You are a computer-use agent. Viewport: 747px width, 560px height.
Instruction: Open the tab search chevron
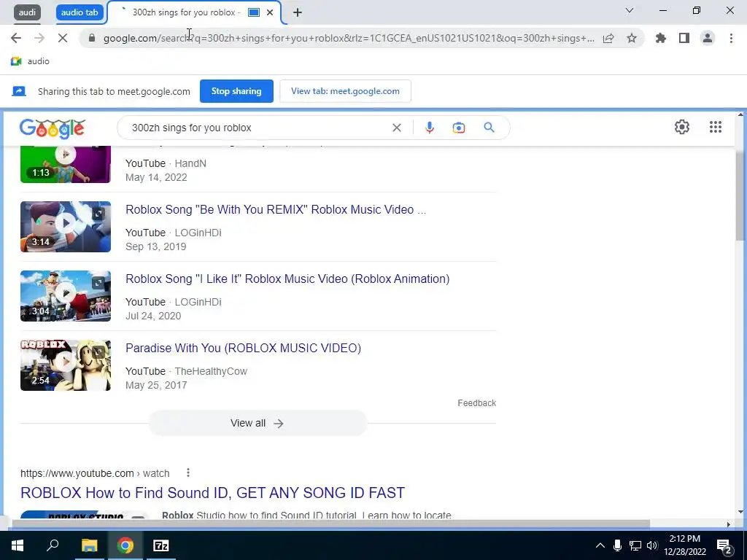(630, 10)
